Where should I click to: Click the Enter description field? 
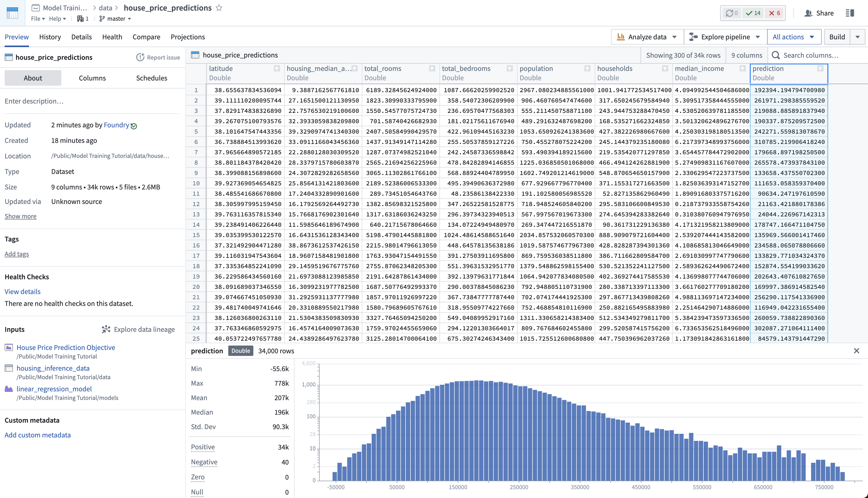pos(92,101)
